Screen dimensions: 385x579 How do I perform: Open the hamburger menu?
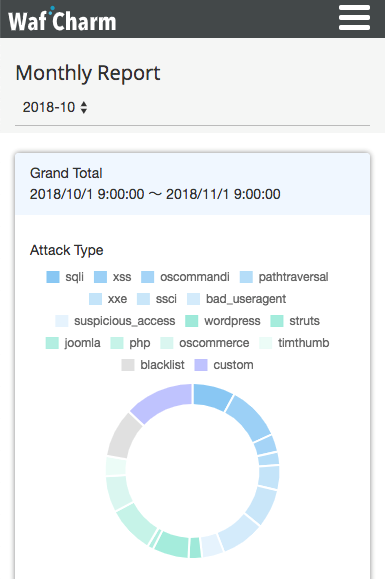[354, 18]
